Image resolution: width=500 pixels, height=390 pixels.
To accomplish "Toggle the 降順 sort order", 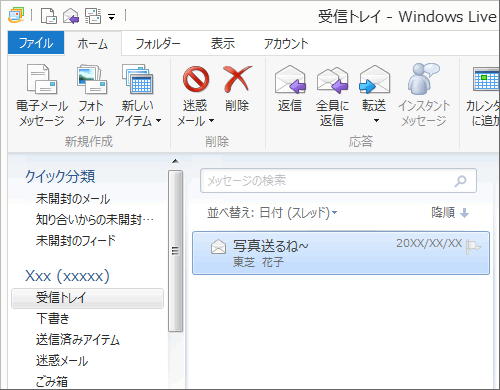I will 450,212.
